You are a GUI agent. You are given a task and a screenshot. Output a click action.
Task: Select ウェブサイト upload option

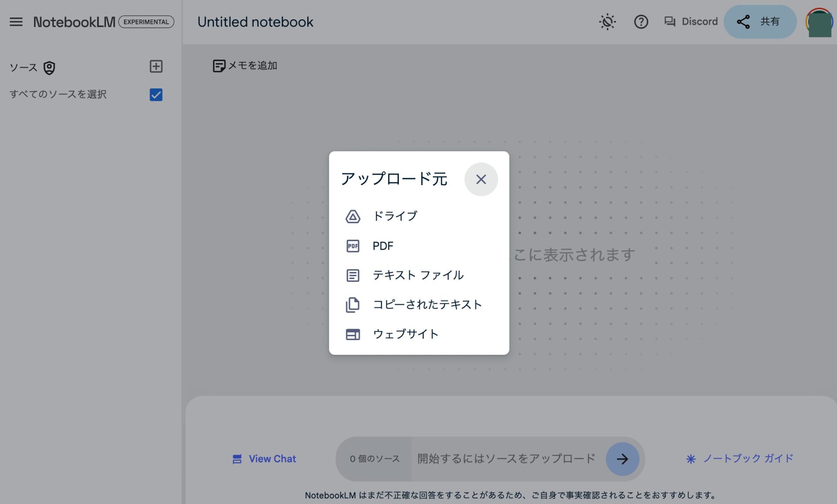(x=405, y=334)
